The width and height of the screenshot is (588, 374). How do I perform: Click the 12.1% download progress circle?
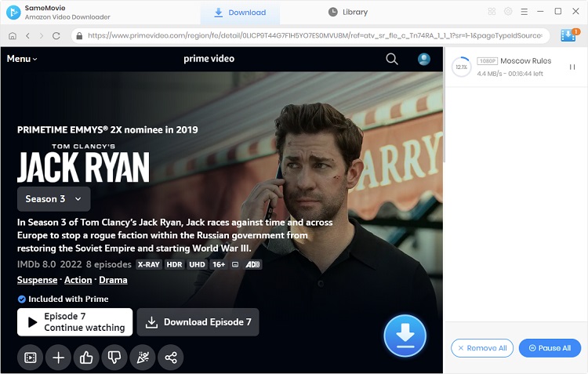click(x=461, y=67)
